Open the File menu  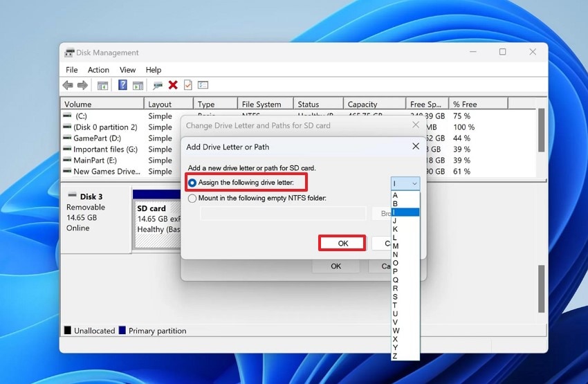[71, 70]
